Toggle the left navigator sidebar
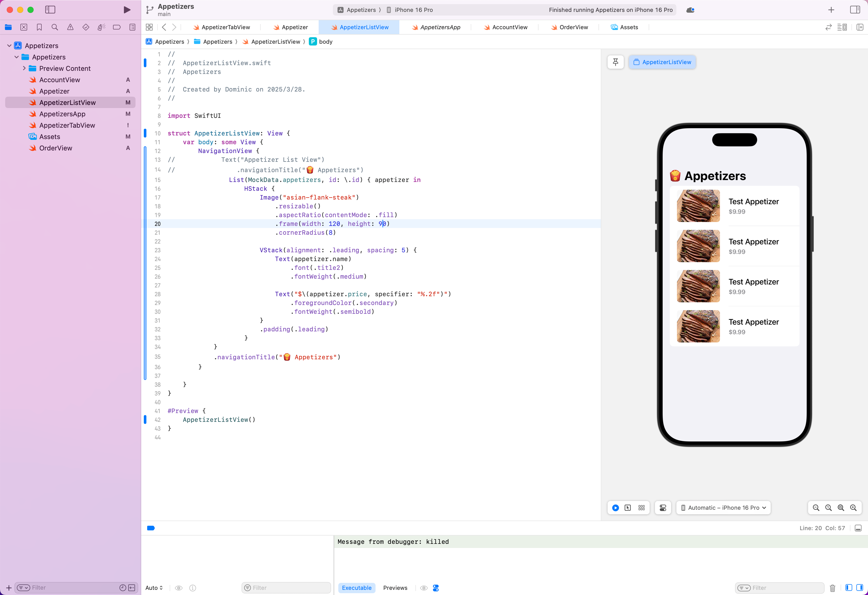This screenshot has height=595, width=868. point(50,10)
